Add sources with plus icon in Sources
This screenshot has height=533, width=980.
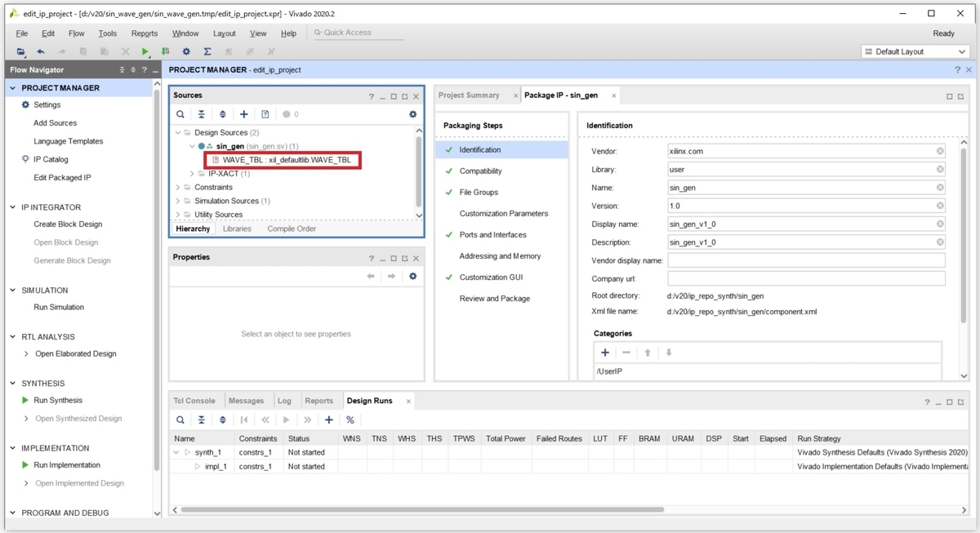[x=243, y=114]
